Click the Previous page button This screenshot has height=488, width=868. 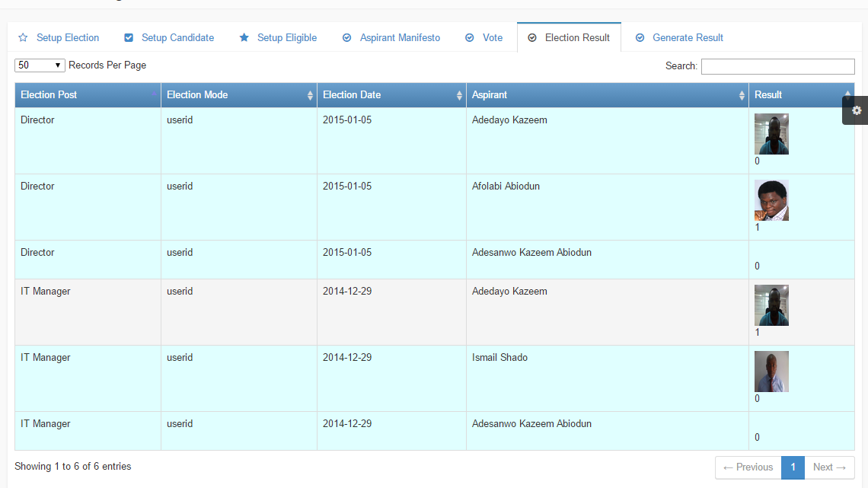[x=748, y=467]
